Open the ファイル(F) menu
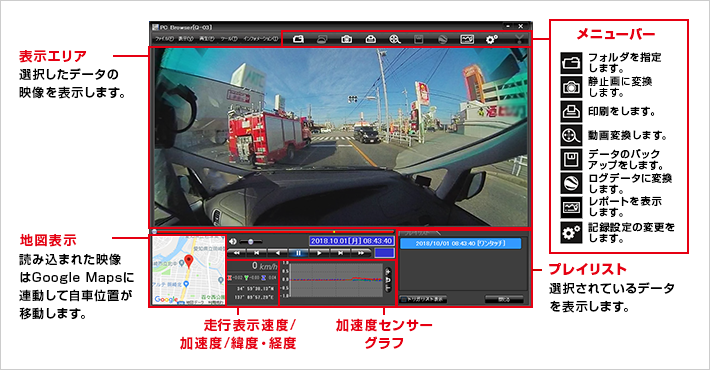 pyautogui.click(x=164, y=39)
